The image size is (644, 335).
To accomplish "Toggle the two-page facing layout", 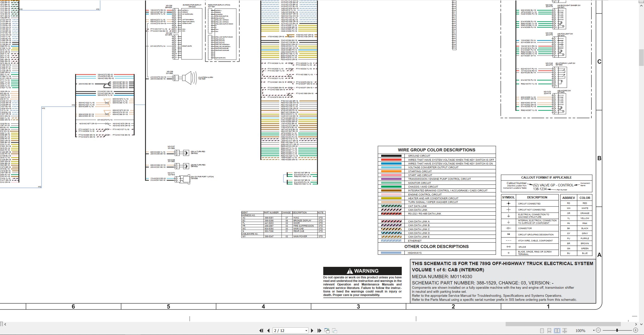I will tap(557, 330).
